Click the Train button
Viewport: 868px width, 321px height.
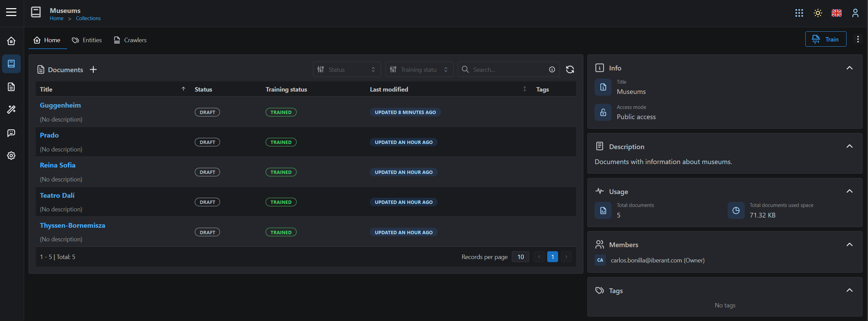pyautogui.click(x=825, y=39)
